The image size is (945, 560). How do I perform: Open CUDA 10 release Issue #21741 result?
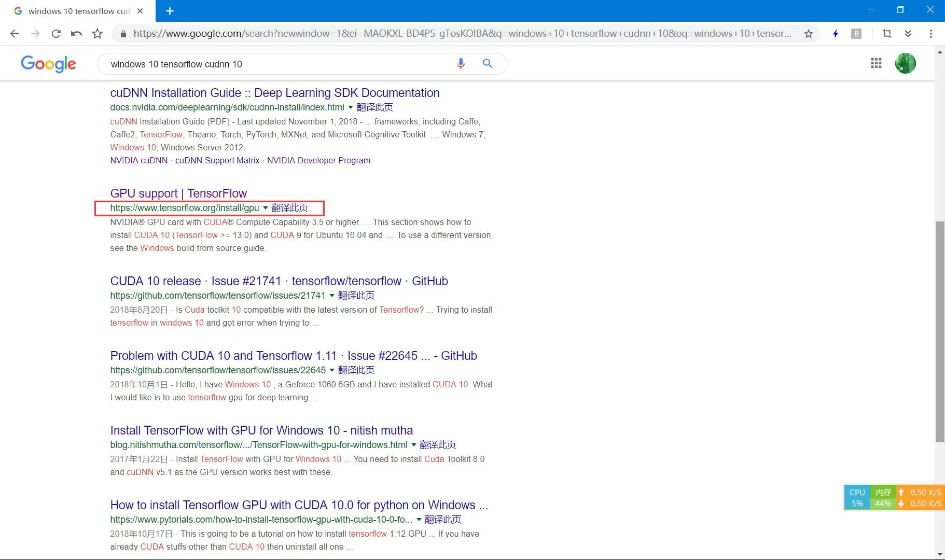pyautogui.click(x=279, y=281)
